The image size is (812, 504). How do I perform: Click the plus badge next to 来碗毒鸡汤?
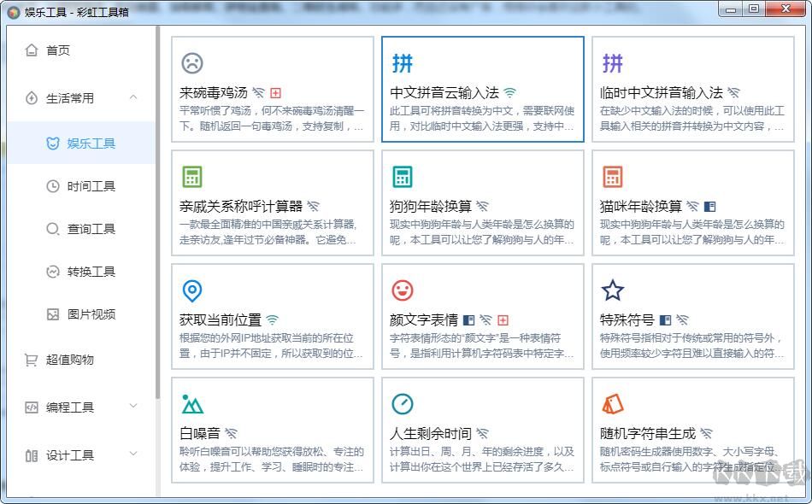pos(277,91)
